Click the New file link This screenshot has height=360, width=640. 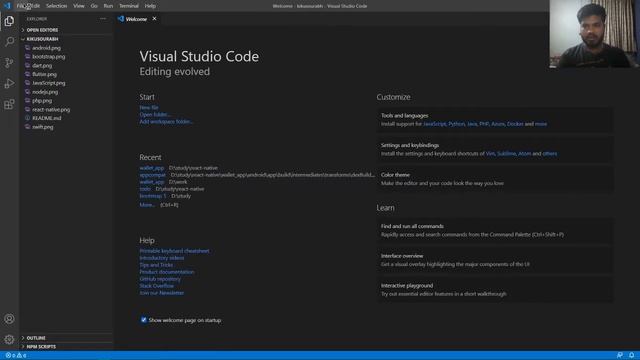149,108
